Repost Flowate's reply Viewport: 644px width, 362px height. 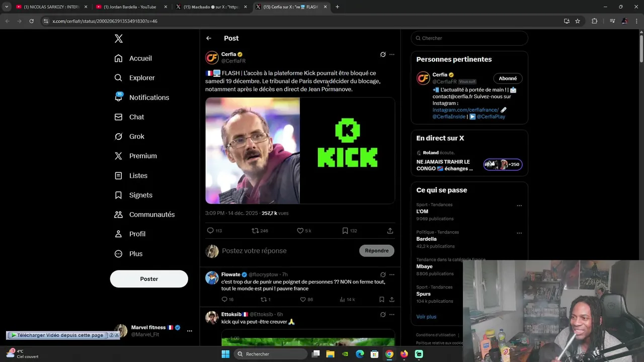265,300
